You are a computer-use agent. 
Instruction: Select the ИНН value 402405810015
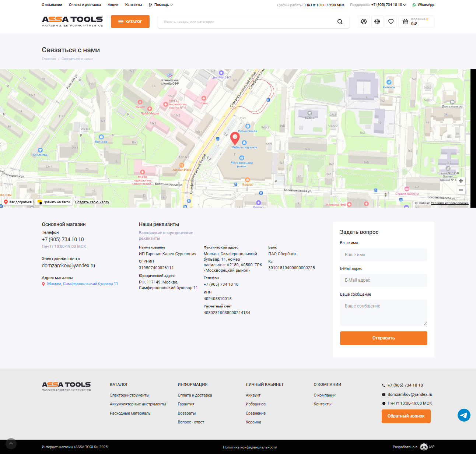click(x=218, y=299)
